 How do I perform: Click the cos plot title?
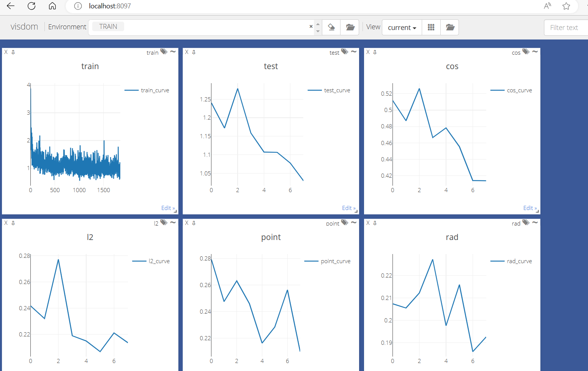[452, 66]
